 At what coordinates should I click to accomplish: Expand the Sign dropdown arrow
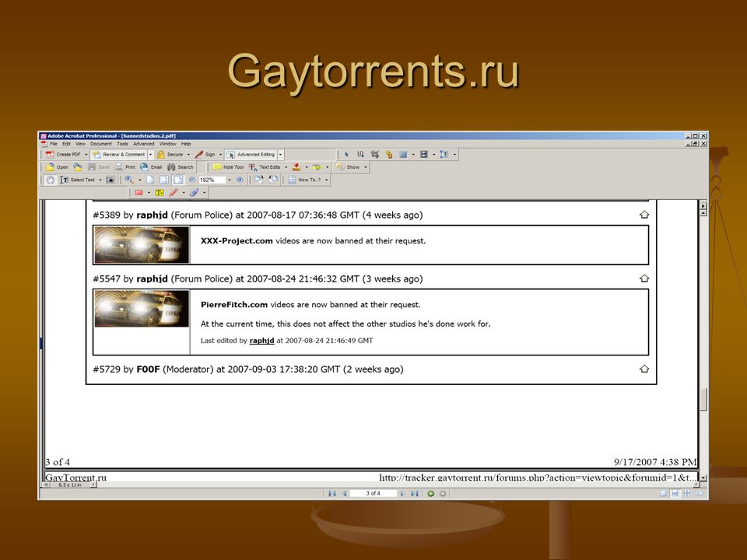point(220,154)
